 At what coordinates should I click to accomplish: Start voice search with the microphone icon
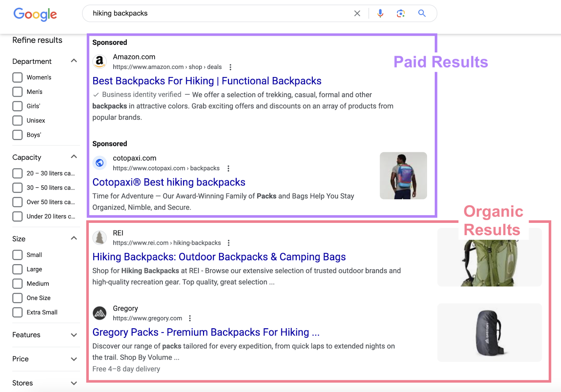380,13
